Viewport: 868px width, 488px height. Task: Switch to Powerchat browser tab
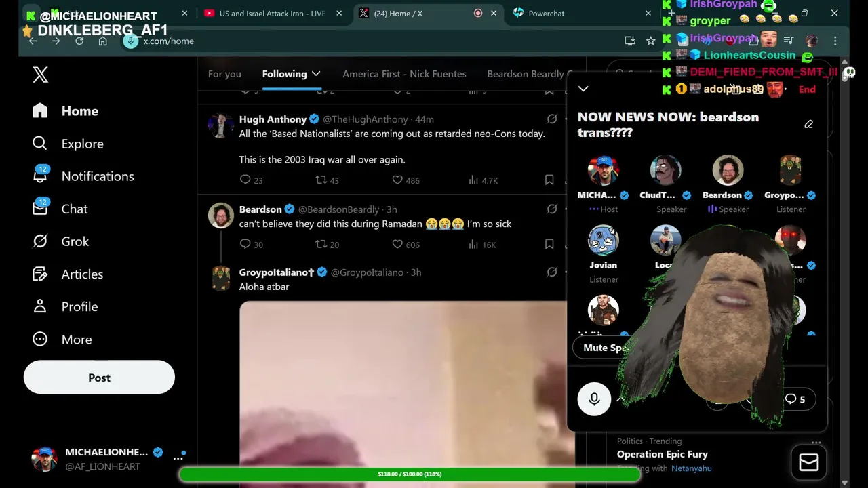[580, 13]
